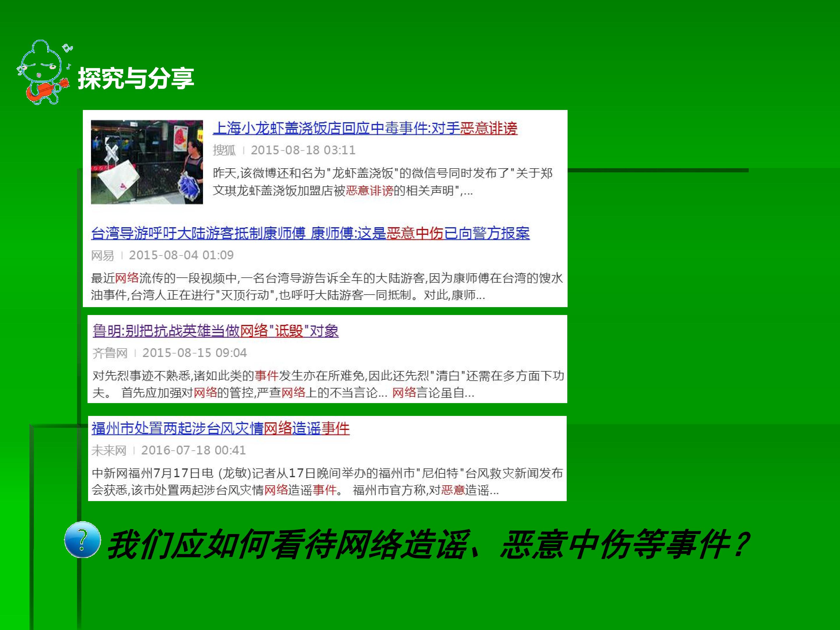Click the source text 网易
This screenshot has height=630, width=840.
pos(103,255)
